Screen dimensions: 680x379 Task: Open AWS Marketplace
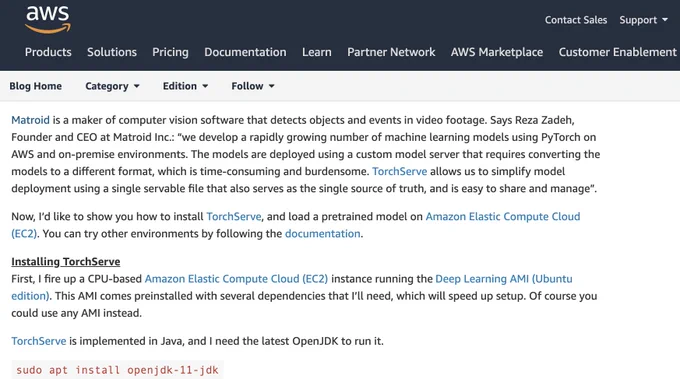[497, 52]
